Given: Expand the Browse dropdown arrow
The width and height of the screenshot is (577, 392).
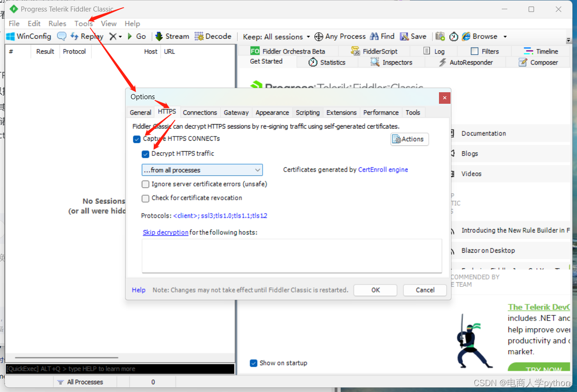Looking at the screenshot, I should 505,37.
